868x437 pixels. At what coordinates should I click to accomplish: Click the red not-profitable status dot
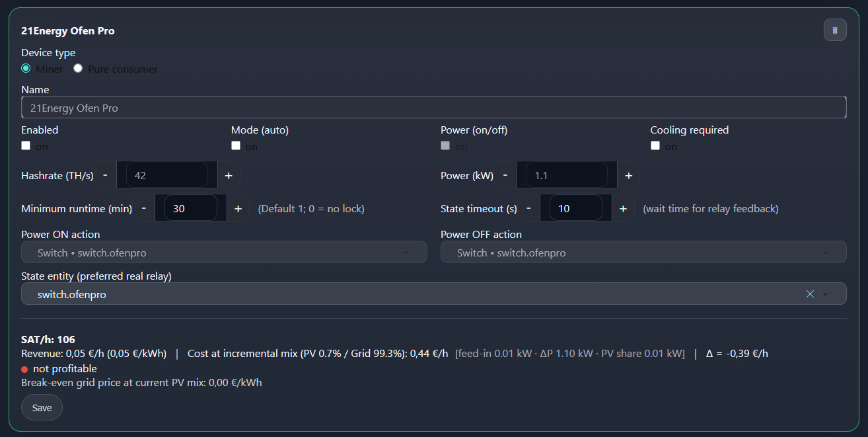click(24, 369)
